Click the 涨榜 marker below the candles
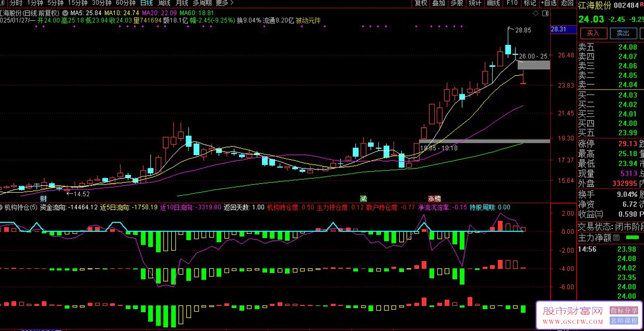Image resolution: width=644 pixels, height=331 pixels. pyautogui.click(x=434, y=198)
